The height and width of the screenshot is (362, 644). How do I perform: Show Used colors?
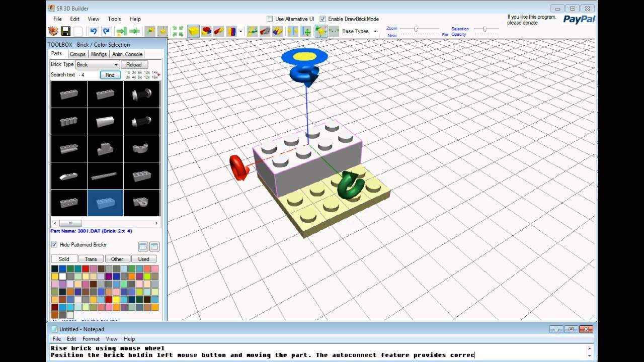[x=144, y=259]
